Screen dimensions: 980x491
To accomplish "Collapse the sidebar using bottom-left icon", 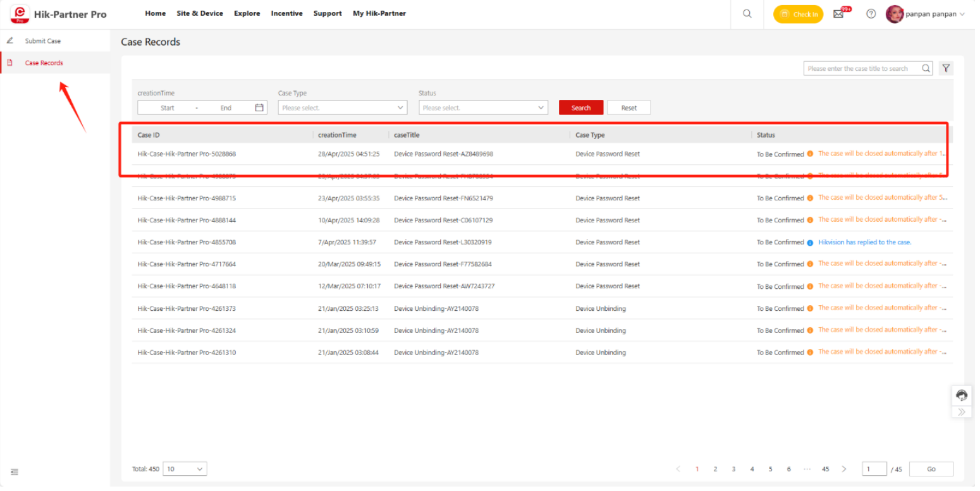I will [x=15, y=471].
